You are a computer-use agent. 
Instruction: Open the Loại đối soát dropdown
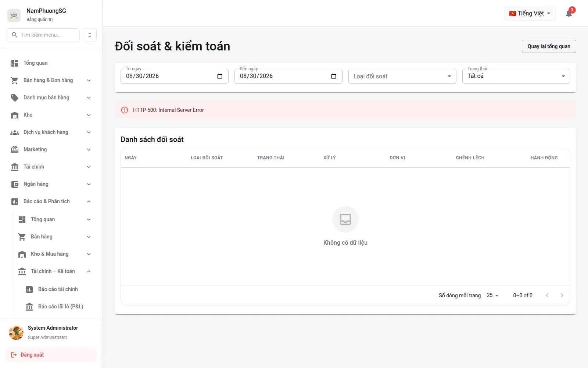pyautogui.click(x=402, y=76)
